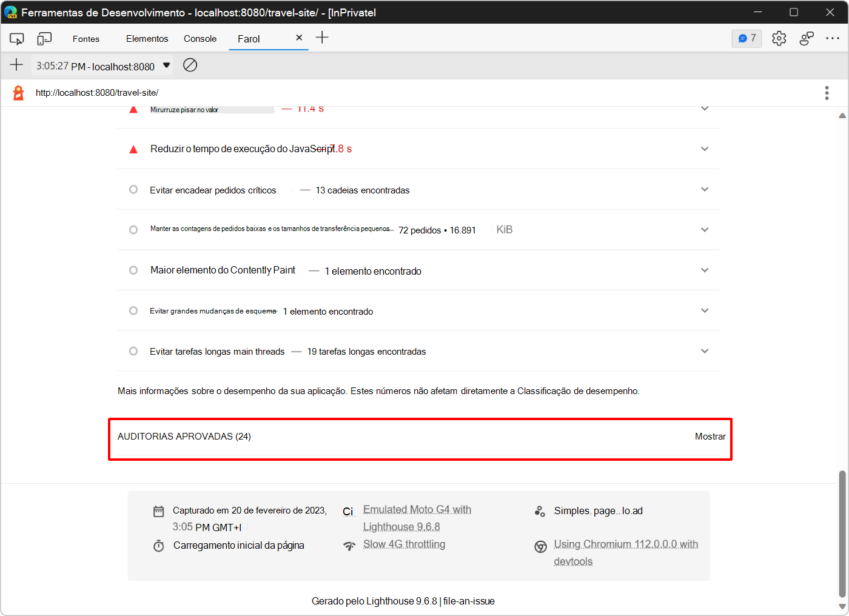Switch to the Elementos tab
Screen dimensions: 849x616
[147, 39]
